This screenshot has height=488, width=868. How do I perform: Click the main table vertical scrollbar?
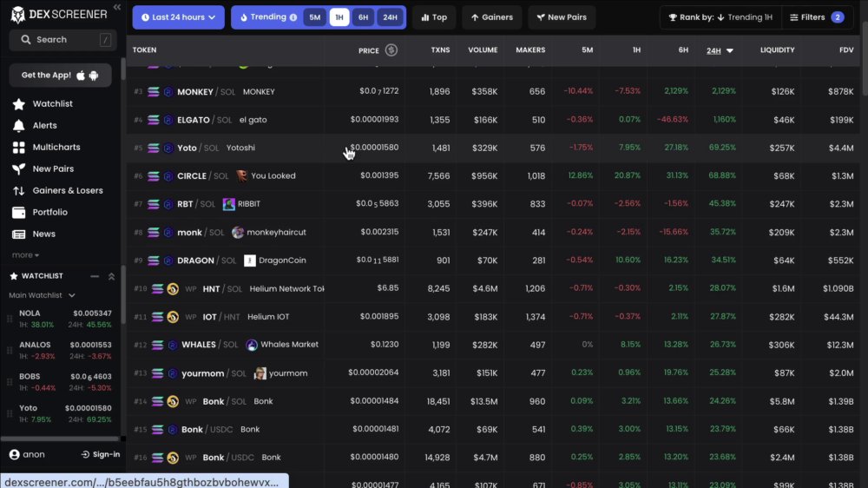(x=865, y=58)
